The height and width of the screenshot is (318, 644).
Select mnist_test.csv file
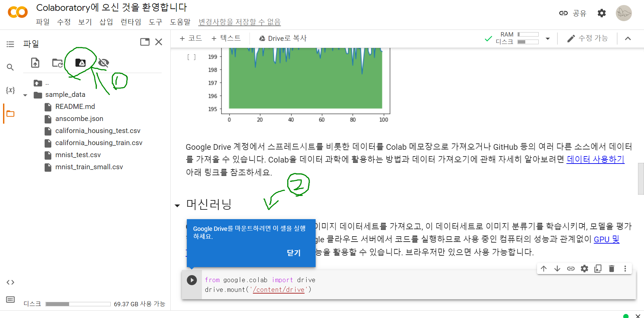click(78, 155)
